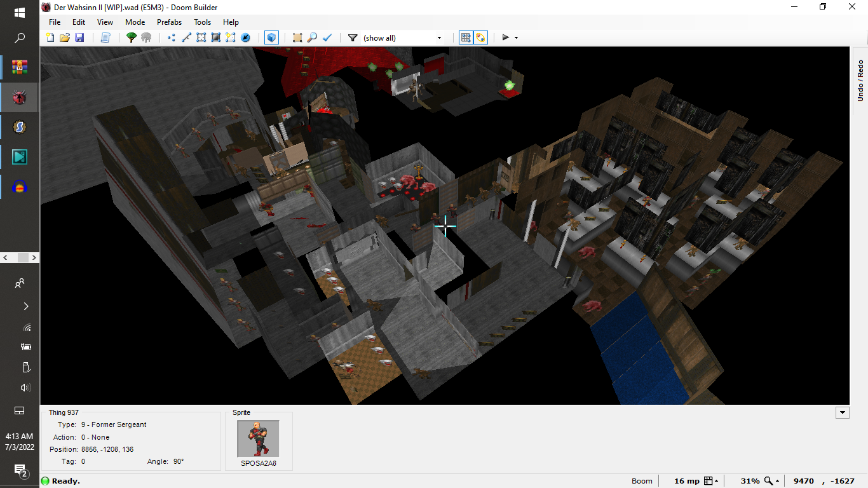Click the grayed-out tree Redo icon
Image resolution: width=868 pixels, height=488 pixels.
pyautogui.click(x=146, y=37)
